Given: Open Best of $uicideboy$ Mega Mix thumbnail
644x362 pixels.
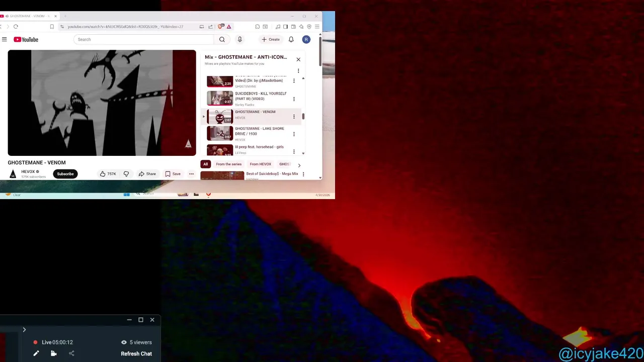Looking at the screenshot, I should (222, 175).
